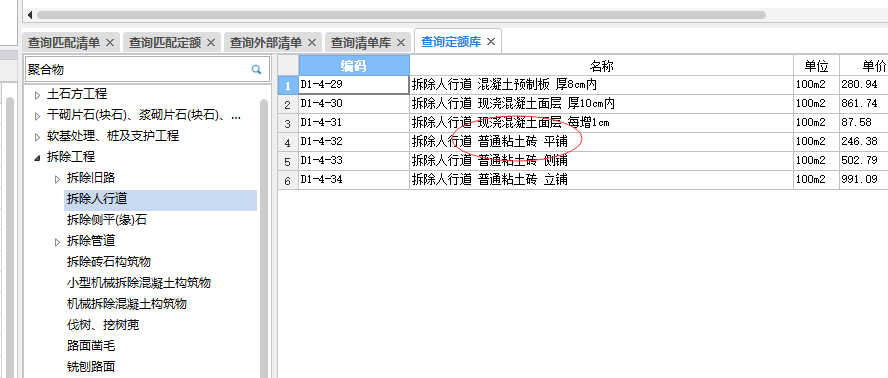Image resolution: width=888 pixels, height=378 pixels.
Task: Click the search magnifier icon
Action: point(257,70)
